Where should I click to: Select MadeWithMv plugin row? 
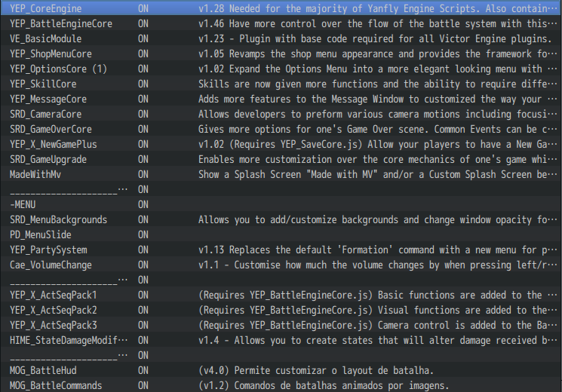(x=281, y=174)
